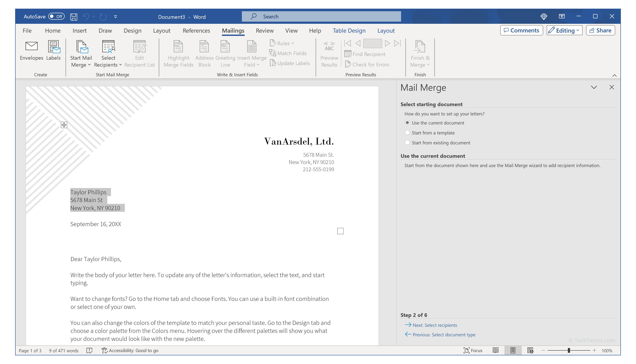The image size is (636, 364).
Task: Select Print Layout view
Action: (x=513, y=351)
